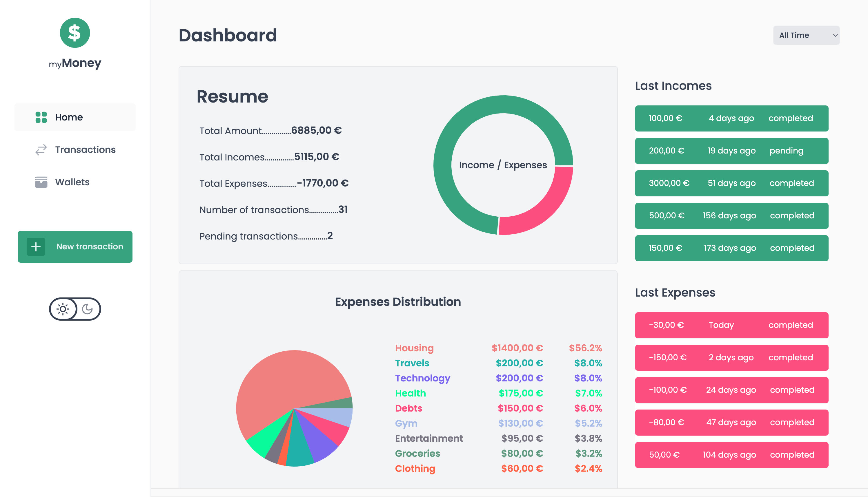
Task: Click the Last Expenses heading
Action: coord(675,293)
